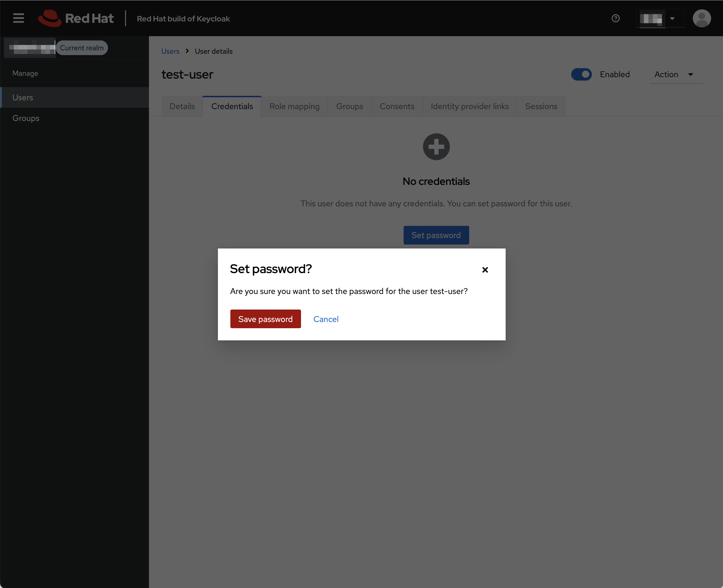Select the Credentials tab
Screen dimensions: 723x588
tap(232, 106)
